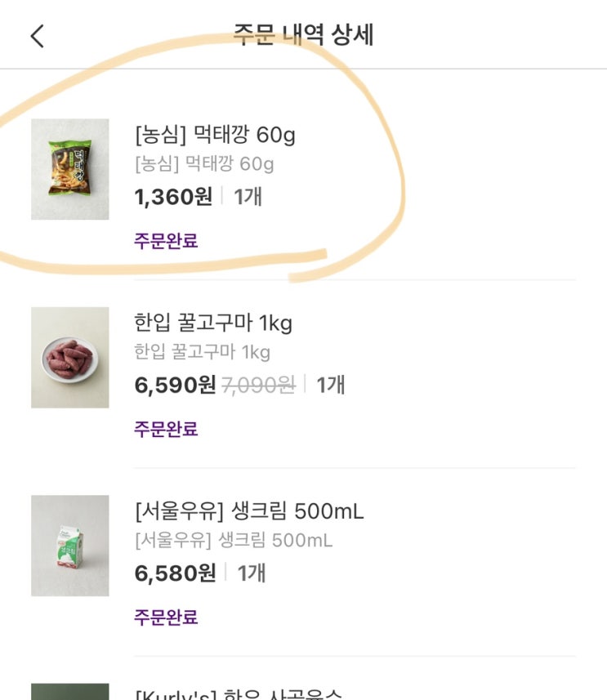Screen dimensions: 607x700
Task: Tap the 1개 quantity beside 1,360원
Action: [x=248, y=196]
